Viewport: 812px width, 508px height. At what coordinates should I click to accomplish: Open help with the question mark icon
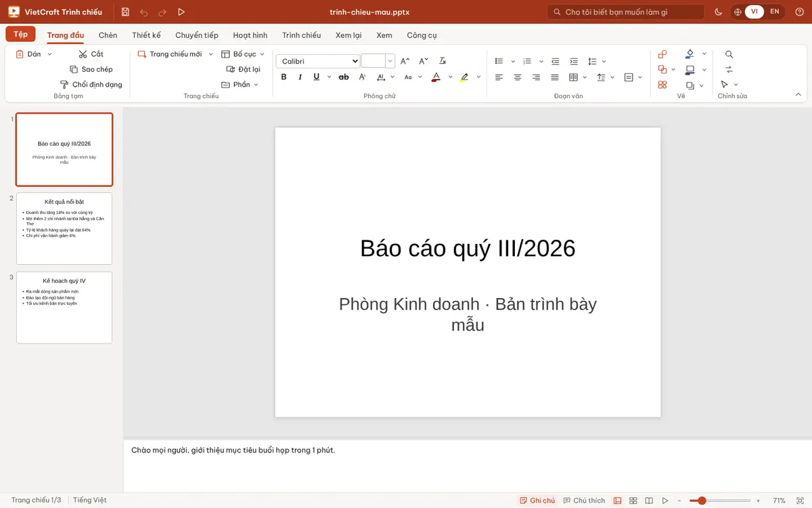pyautogui.click(x=799, y=12)
